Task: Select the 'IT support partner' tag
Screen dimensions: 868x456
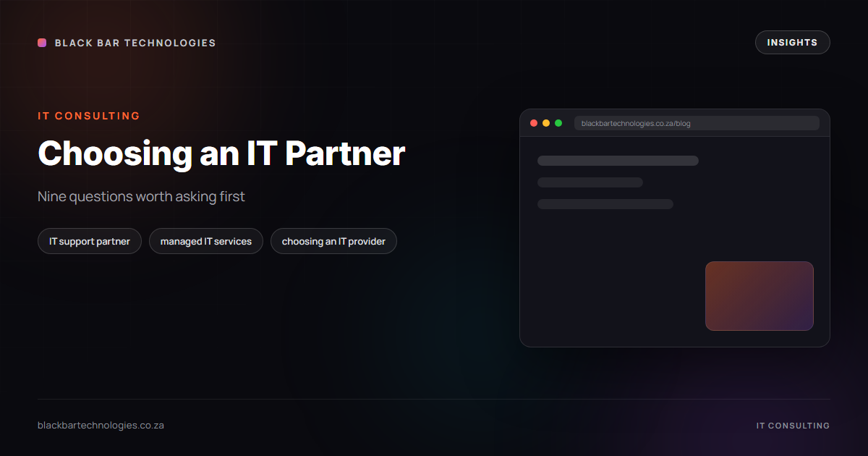Action: (90, 241)
